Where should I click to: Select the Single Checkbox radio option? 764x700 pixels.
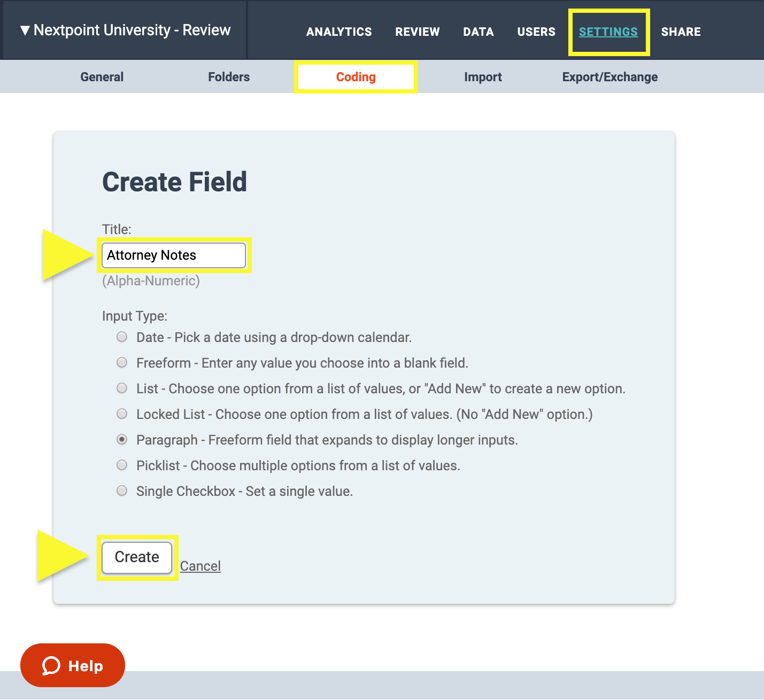(122, 491)
